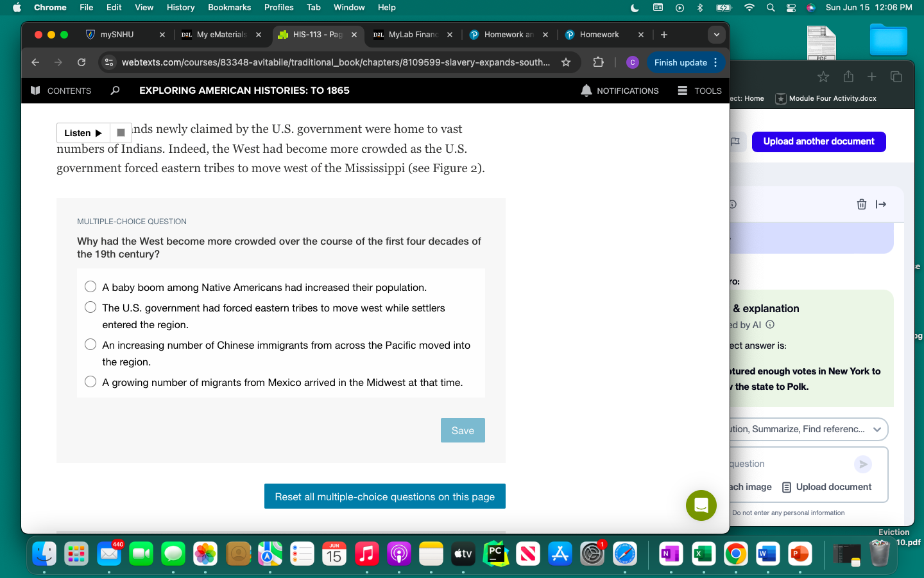This screenshot has width=924, height=578.
Task: Click the Listen play button
Action: click(82, 133)
